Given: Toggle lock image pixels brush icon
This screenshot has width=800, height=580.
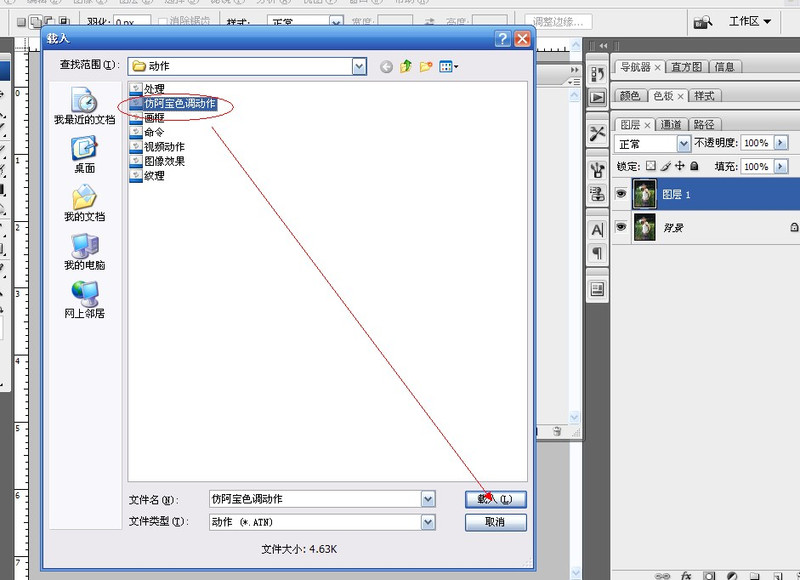Looking at the screenshot, I should pyautogui.click(x=665, y=166).
